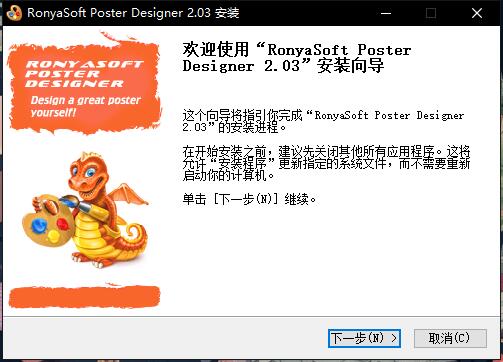This screenshot has height=362, width=503.
Task: Click the orange dragon mascot image
Action: pos(90,209)
